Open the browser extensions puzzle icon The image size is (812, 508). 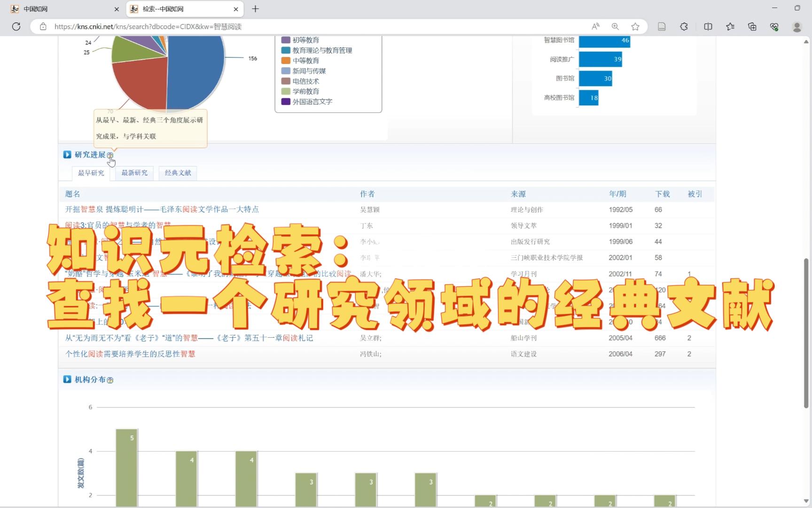pos(684,27)
